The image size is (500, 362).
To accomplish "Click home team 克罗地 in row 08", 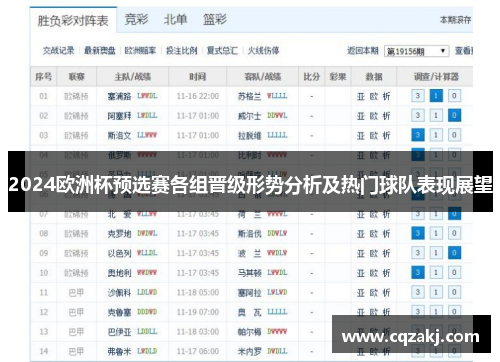I will (x=119, y=234).
